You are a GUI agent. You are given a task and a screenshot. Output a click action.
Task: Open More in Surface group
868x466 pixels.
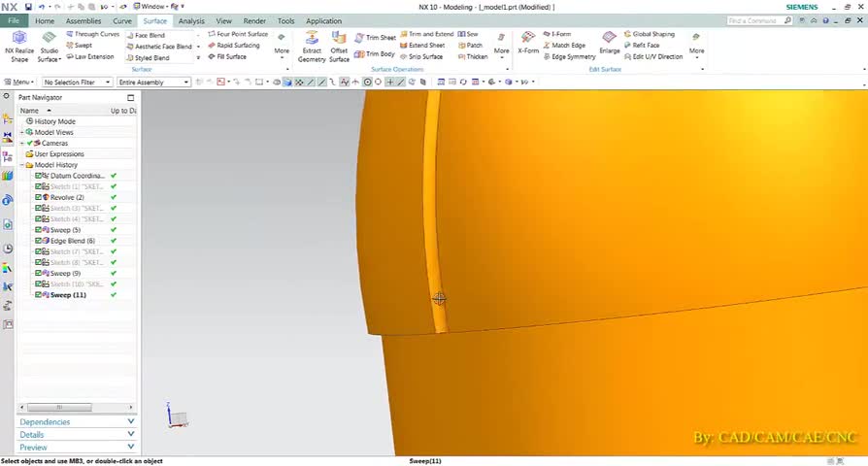282,45
